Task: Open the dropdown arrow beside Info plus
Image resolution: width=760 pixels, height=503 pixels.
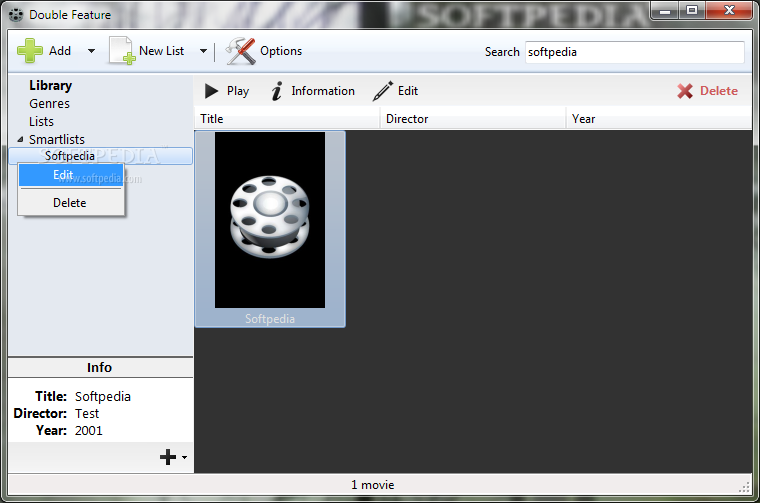Action: [x=184, y=457]
